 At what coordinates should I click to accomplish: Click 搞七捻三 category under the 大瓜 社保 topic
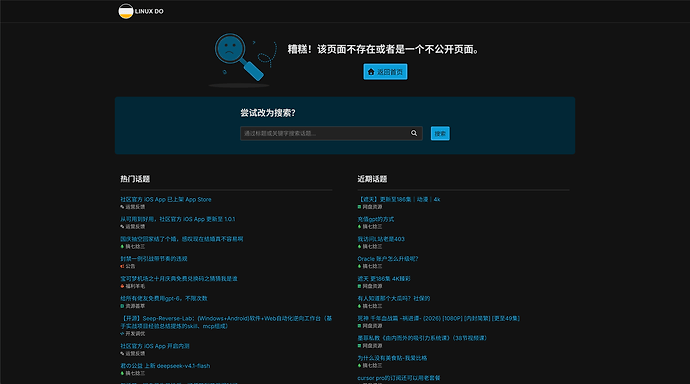point(370,306)
